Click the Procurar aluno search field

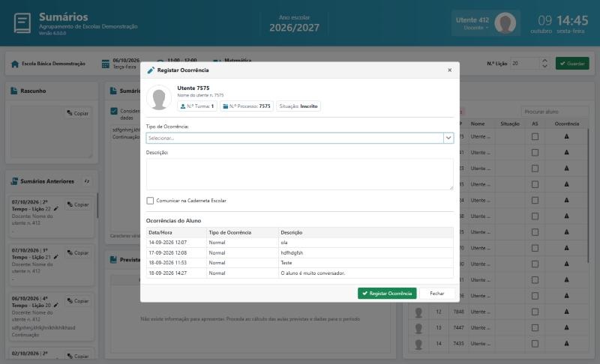click(x=555, y=112)
